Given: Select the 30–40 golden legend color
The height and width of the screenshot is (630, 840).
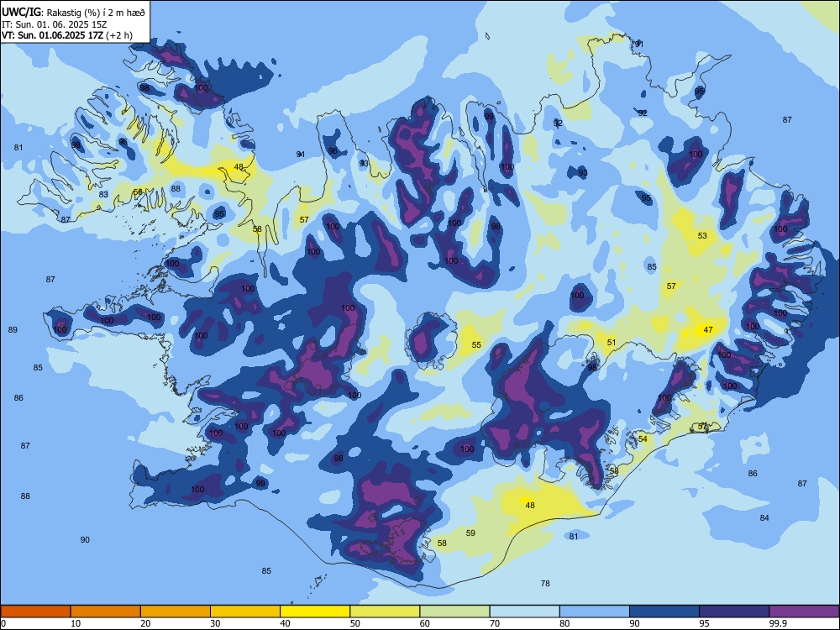Looking at the screenshot, I should coord(245,612).
